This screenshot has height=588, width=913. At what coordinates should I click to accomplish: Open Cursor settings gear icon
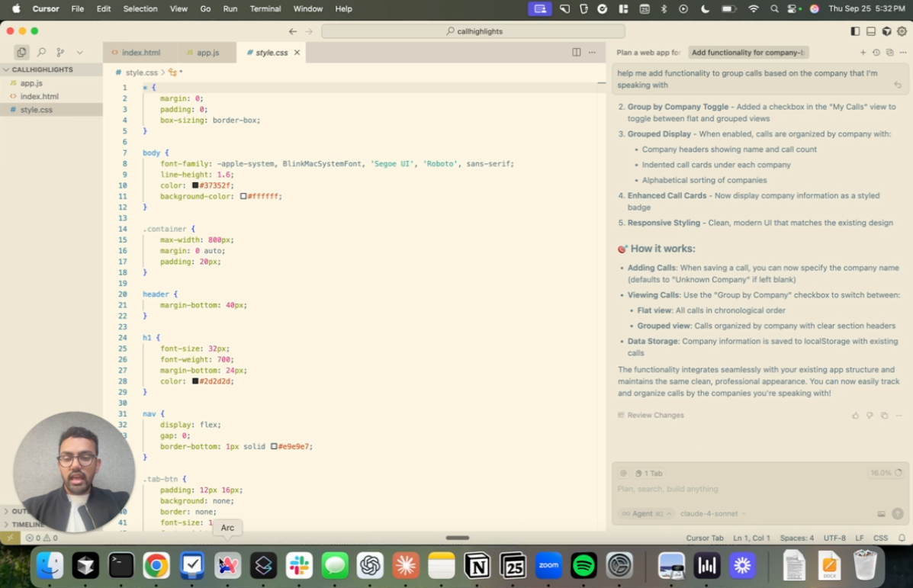tap(902, 31)
